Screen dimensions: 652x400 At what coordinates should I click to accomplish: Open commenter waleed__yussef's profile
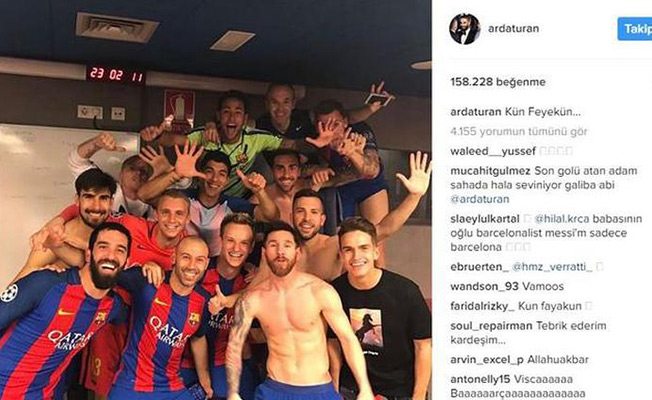(493, 151)
